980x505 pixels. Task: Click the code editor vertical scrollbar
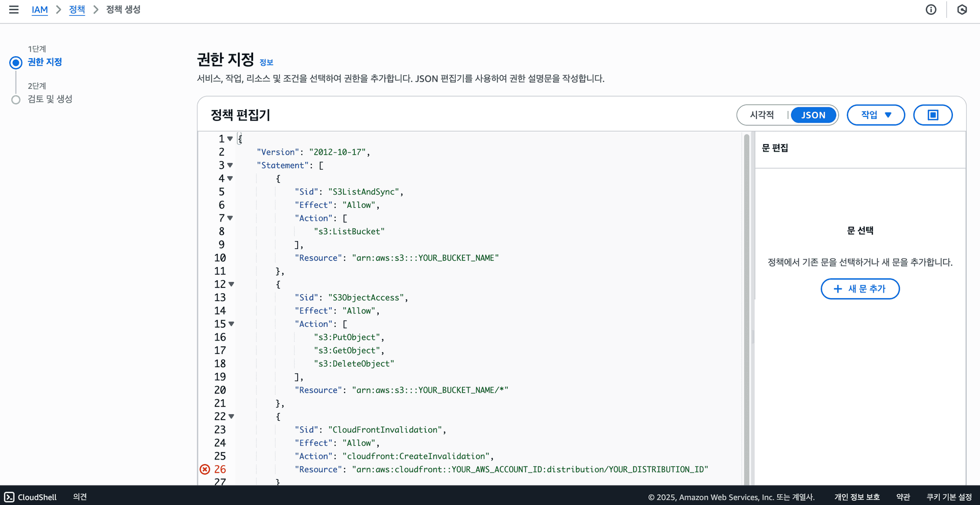[x=746, y=306]
